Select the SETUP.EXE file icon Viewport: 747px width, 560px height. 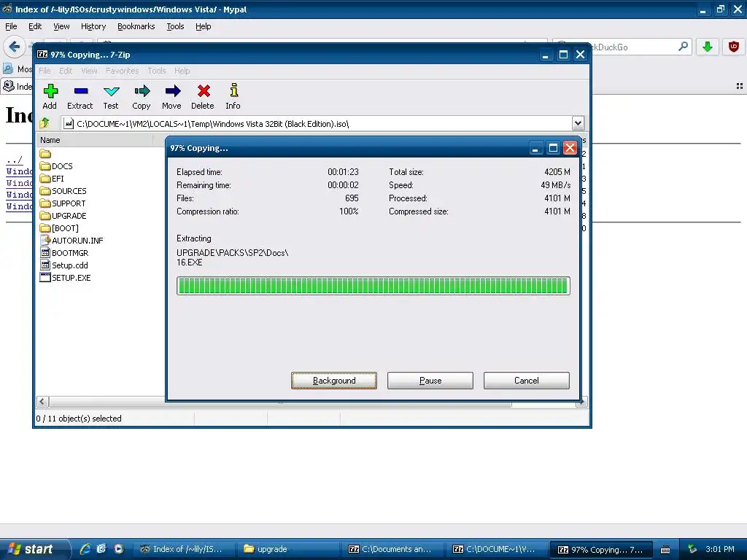tap(45, 278)
